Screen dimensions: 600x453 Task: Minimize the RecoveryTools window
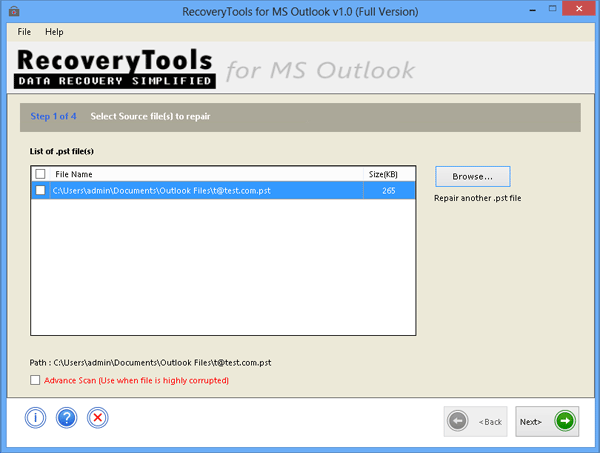533,9
